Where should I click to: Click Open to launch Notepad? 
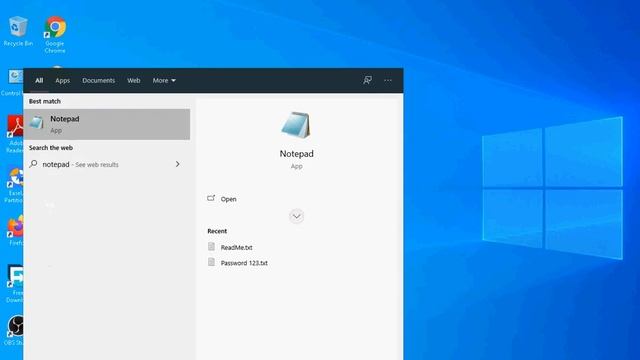point(229,199)
